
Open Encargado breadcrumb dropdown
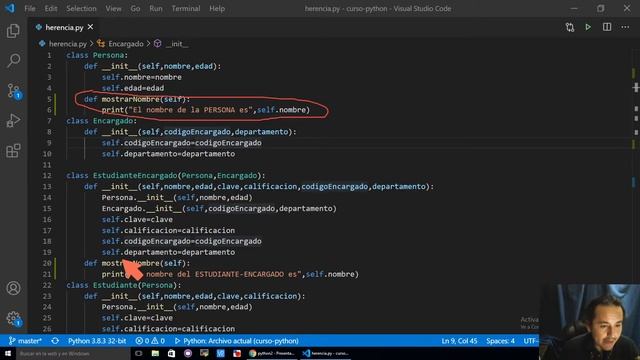coord(126,44)
